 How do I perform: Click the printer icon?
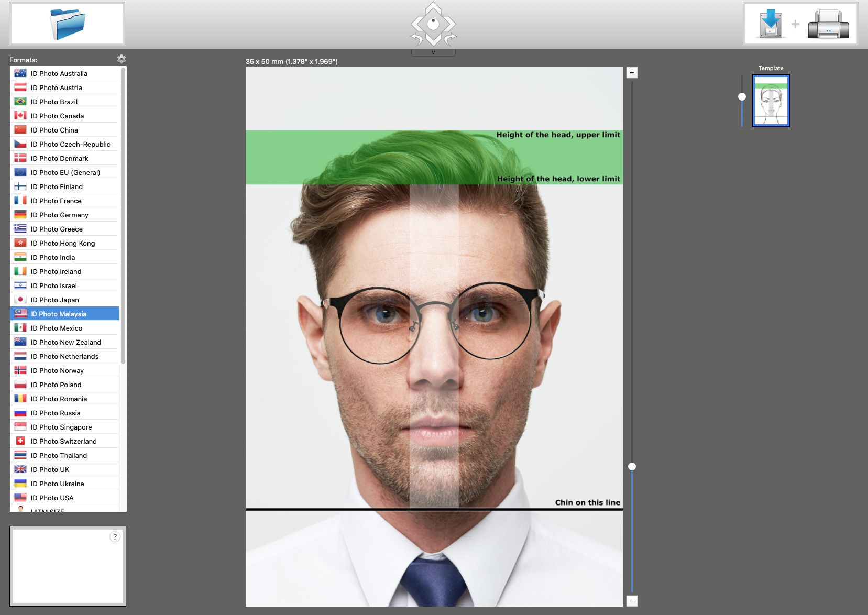tap(828, 25)
